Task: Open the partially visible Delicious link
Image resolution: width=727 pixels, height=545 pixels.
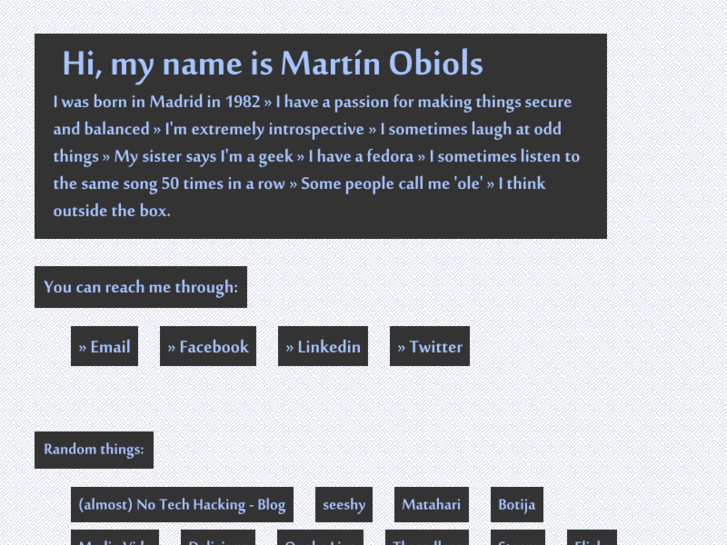Action: [218, 538]
